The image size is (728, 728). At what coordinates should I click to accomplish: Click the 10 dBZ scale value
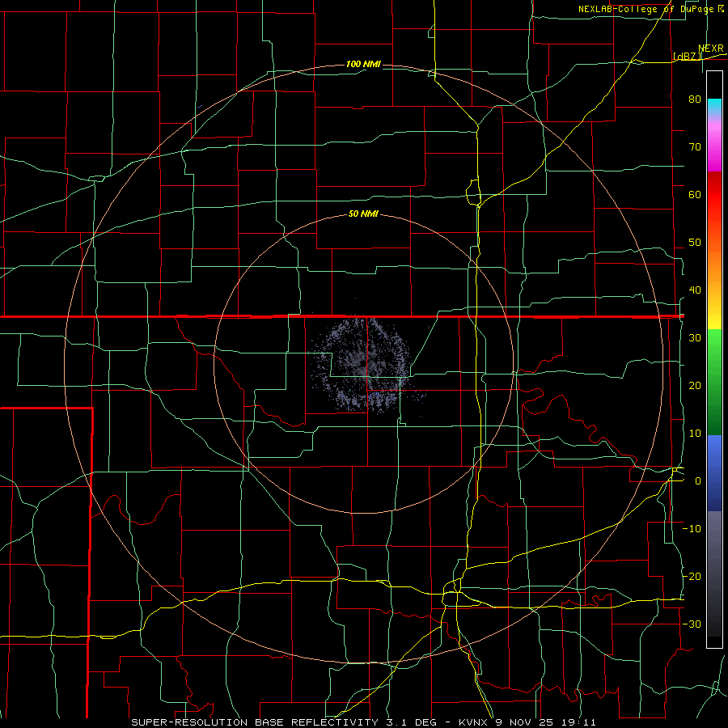tap(695, 434)
